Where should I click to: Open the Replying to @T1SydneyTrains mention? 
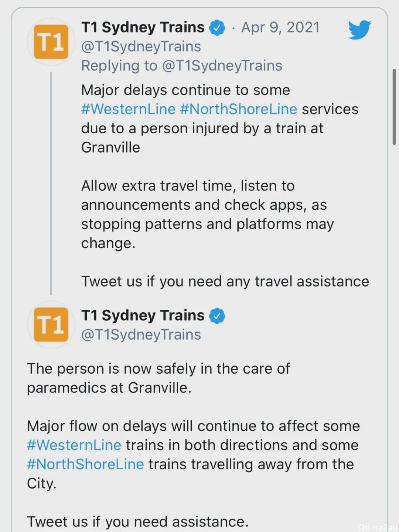coord(222,66)
